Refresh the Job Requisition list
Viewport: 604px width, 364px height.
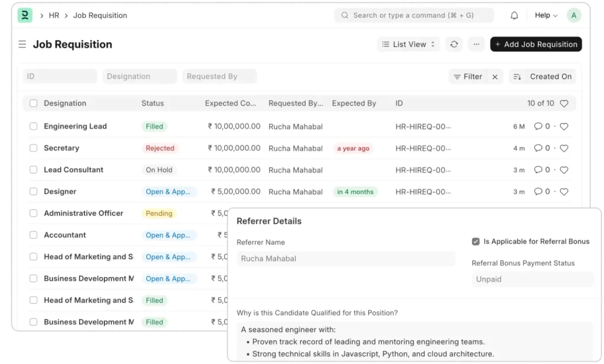(x=454, y=44)
